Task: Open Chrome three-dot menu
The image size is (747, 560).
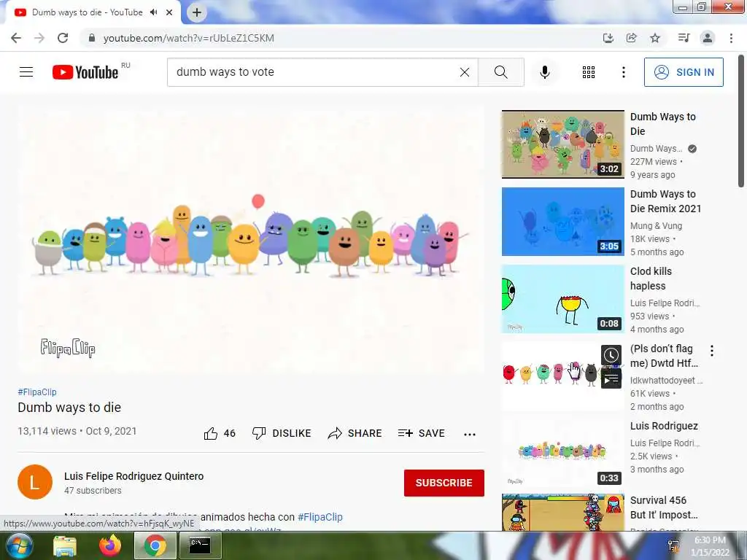Action: [x=731, y=38]
